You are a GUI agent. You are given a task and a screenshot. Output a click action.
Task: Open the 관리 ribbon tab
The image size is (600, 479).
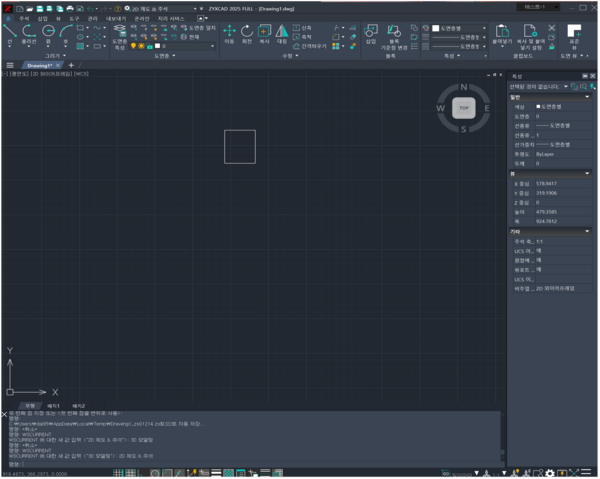[93, 18]
